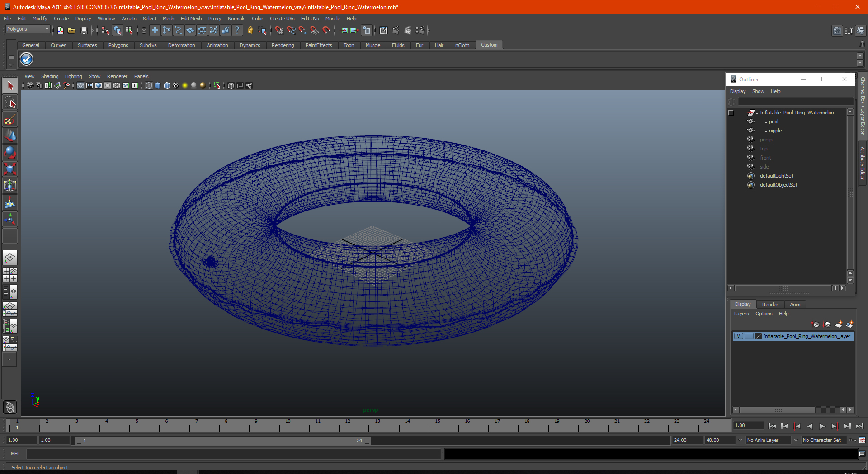The image size is (868, 474).
Task: Click the MEL command line input
Action: point(234,454)
